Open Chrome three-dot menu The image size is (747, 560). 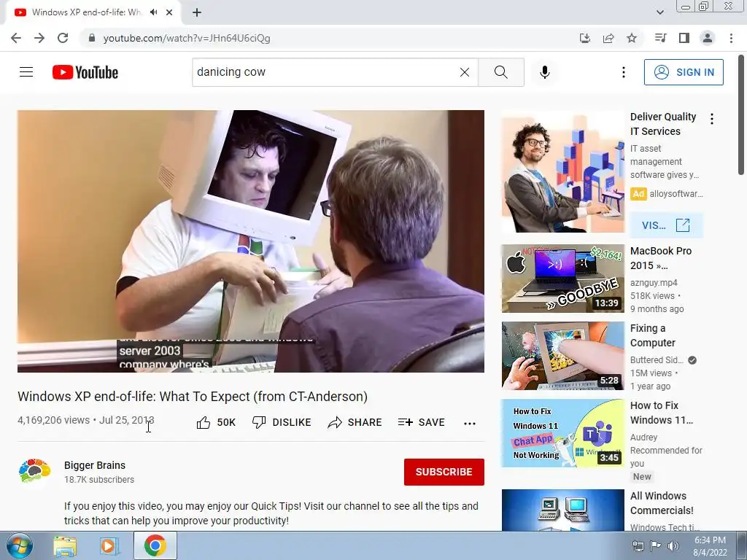pos(731,38)
